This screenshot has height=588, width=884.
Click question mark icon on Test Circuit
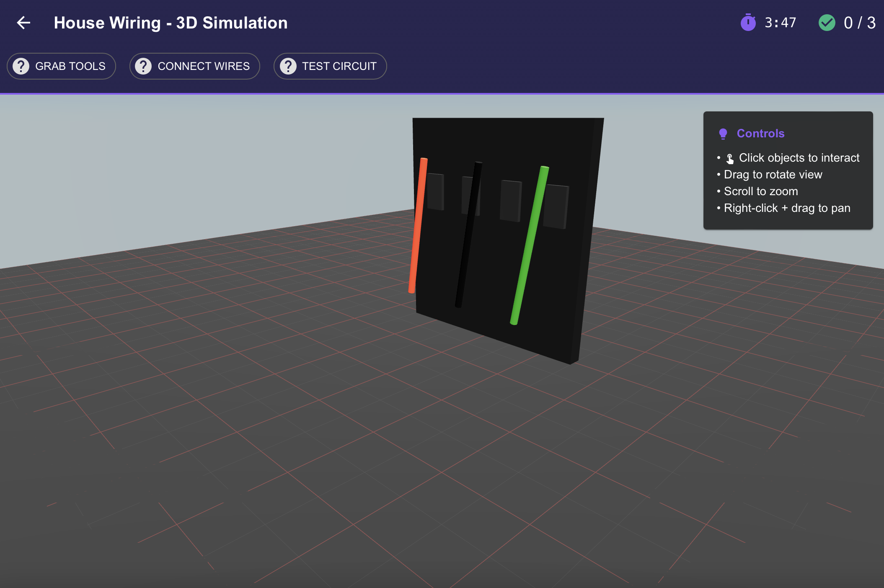[x=288, y=66]
